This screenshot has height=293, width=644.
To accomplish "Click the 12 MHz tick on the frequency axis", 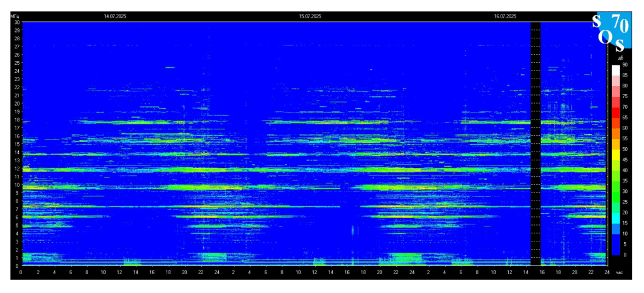I will [17, 169].
